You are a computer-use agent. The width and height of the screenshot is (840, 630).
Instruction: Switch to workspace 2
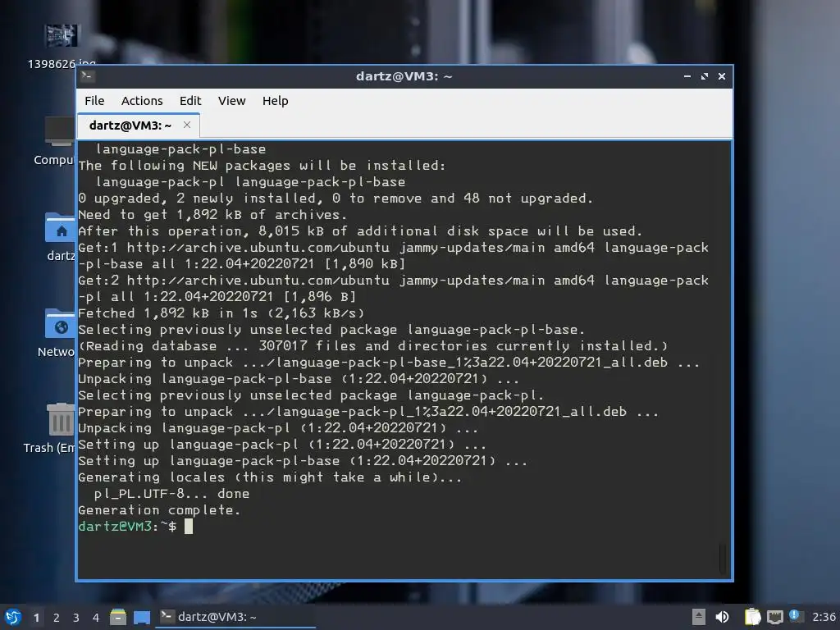[57, 618]
